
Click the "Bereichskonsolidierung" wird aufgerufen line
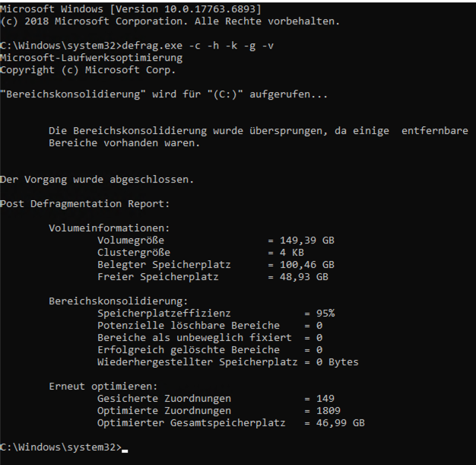click(x=164, y=94)
